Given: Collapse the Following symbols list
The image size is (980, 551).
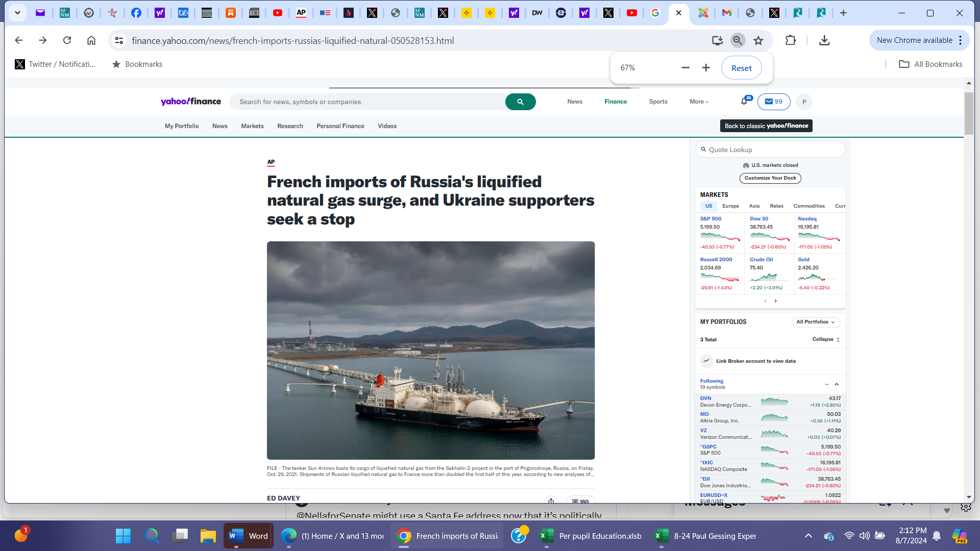Looking at the screenshot, I should pos(837,384).
